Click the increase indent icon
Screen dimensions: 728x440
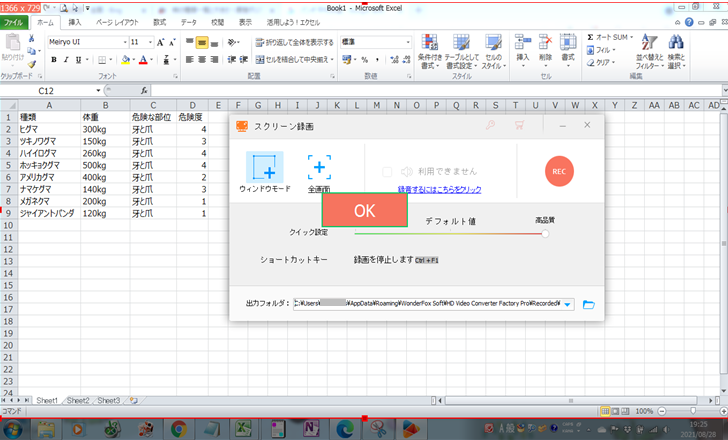(x=244, y=59)
